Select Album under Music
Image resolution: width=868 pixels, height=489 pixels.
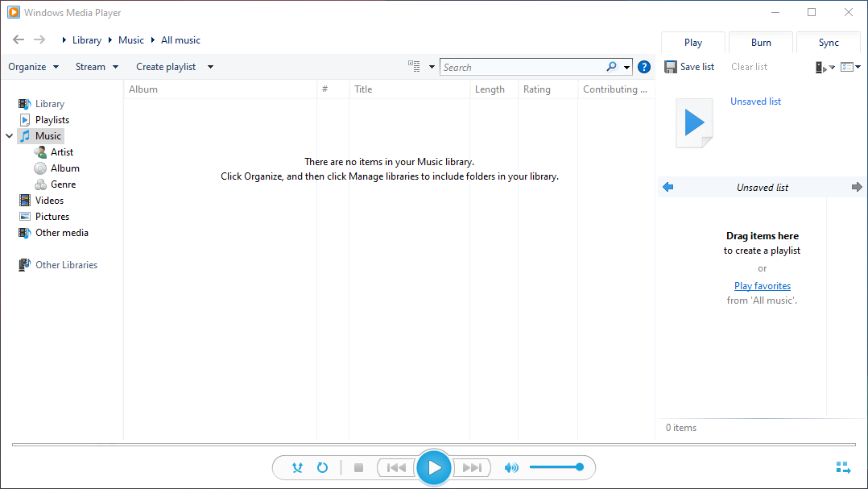pos(57,168)
